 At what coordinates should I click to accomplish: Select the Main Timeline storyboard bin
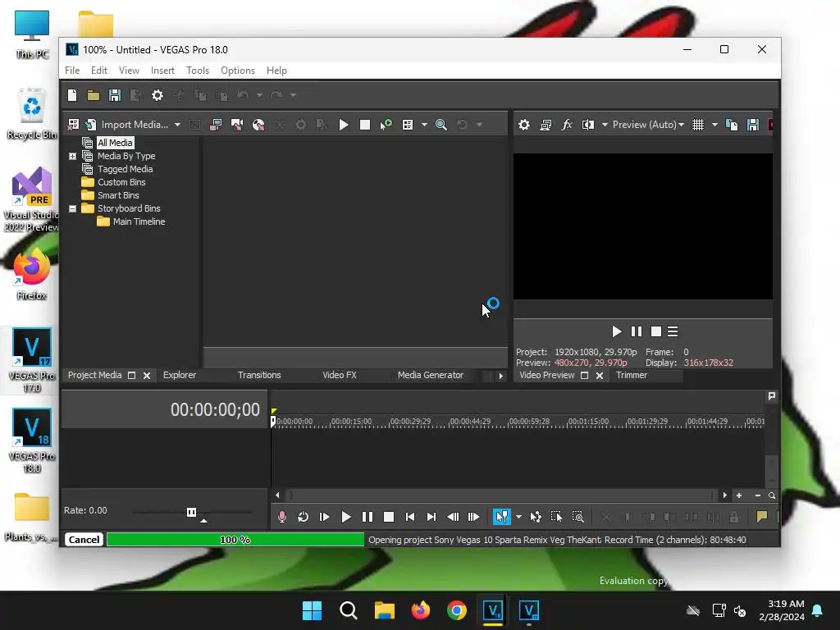(139, 221)
